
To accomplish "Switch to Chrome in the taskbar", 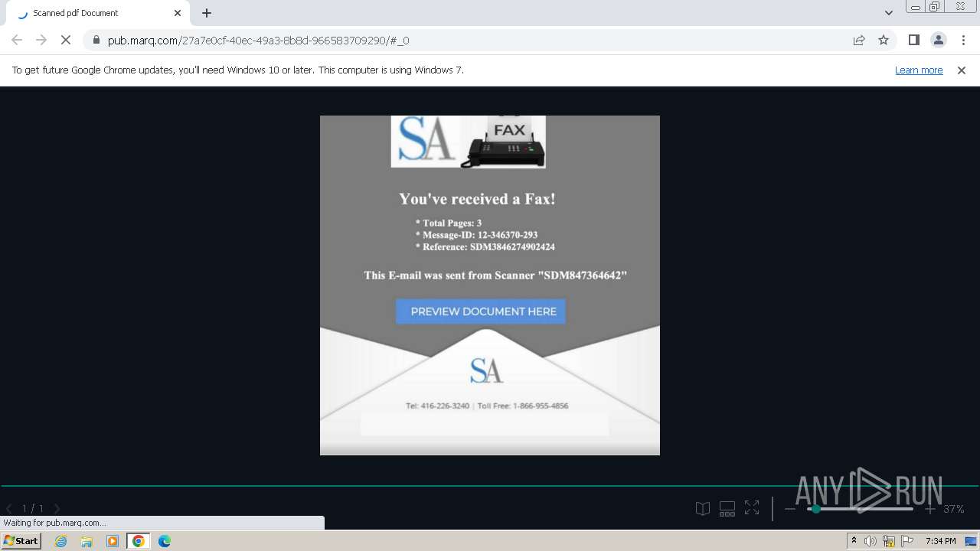I will (x=139, y=541).
